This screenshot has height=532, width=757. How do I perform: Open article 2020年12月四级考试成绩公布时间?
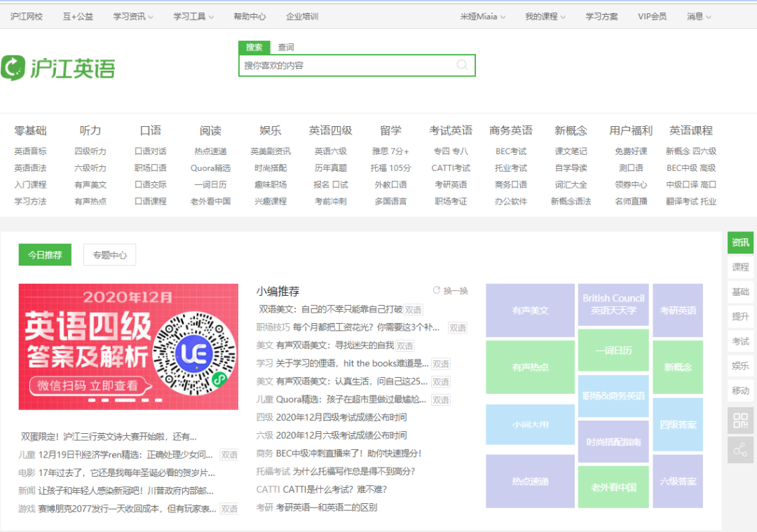341,417
